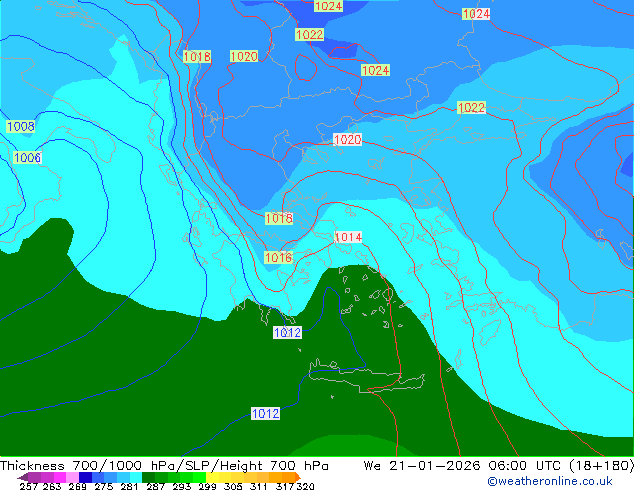634x490 pixels.
Task: Click the 1022 isobar label on the eastern side
Action: tap(471, 108)
